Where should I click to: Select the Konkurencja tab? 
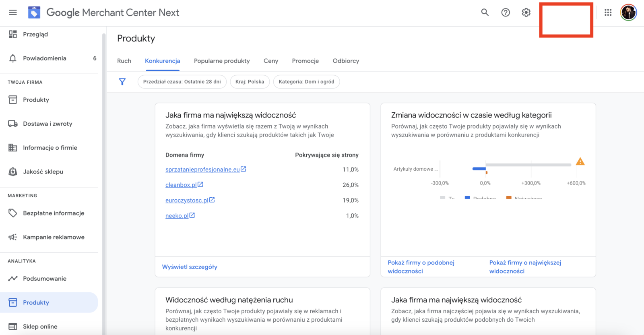(163, 61)
